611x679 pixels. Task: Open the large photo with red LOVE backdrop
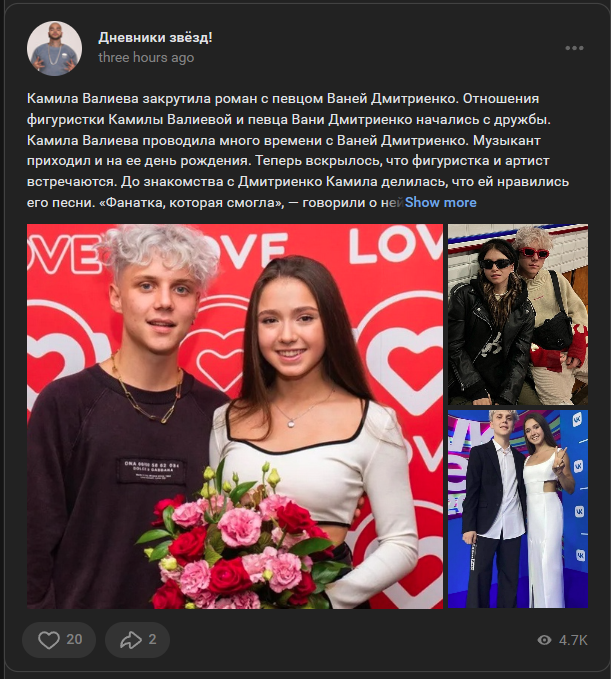pyautogui.click(x=235, y=416)
